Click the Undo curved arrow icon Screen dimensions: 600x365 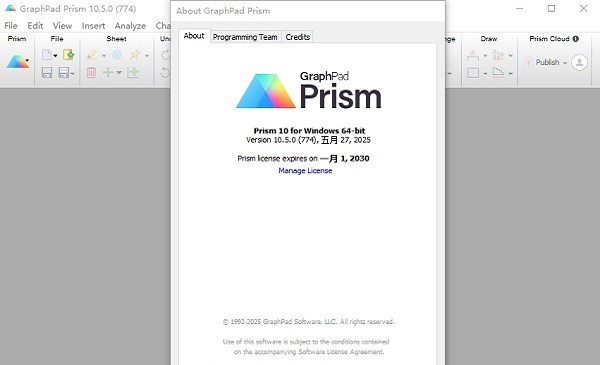click(165, 72)
